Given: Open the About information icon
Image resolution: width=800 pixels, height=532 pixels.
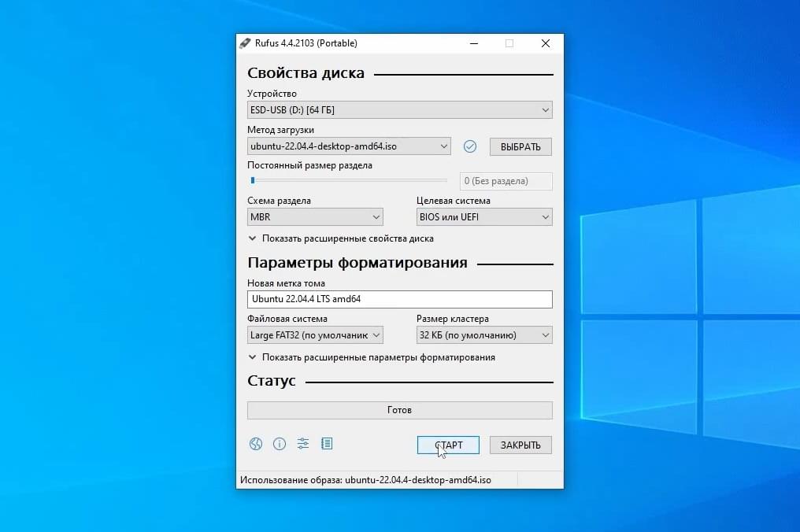Looking at the screenshot, I should click(279, 444).
